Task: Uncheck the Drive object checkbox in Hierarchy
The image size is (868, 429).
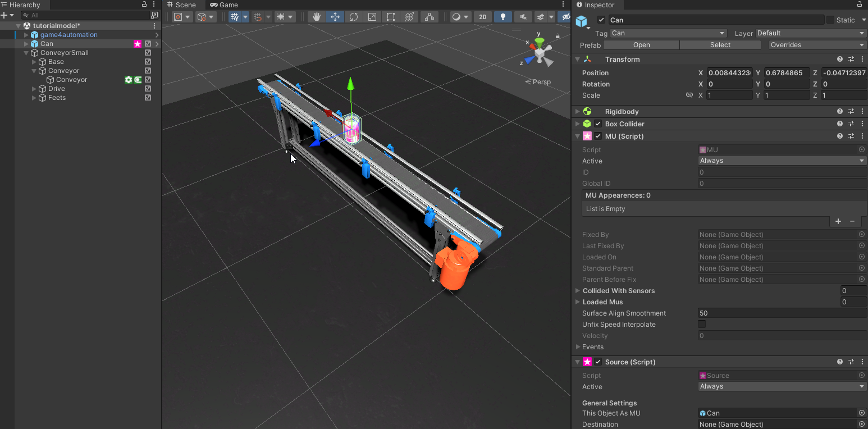Action: 148,89
